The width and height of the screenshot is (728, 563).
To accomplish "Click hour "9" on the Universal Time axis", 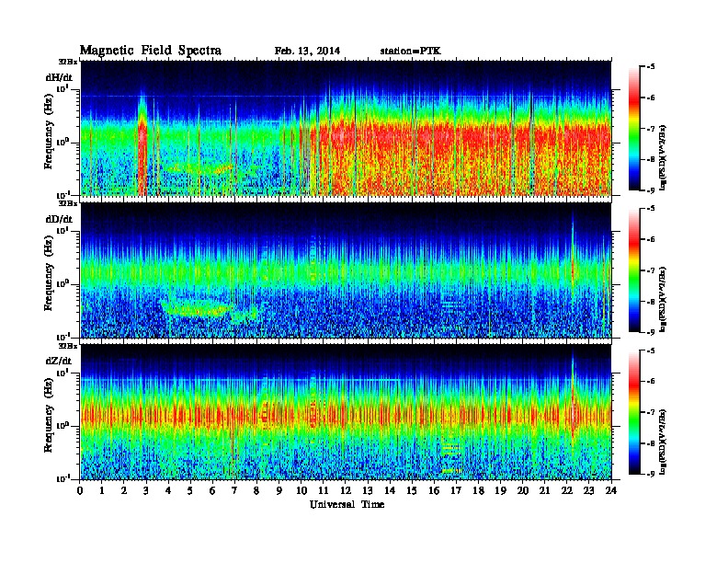I will [279, 491].
